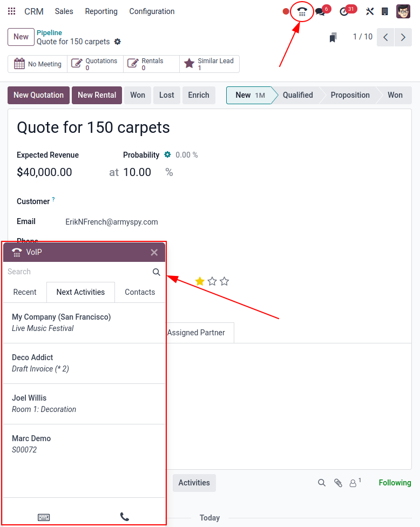Click the Following link
This screenshot has height=527, width=420.
coord(395,483)
